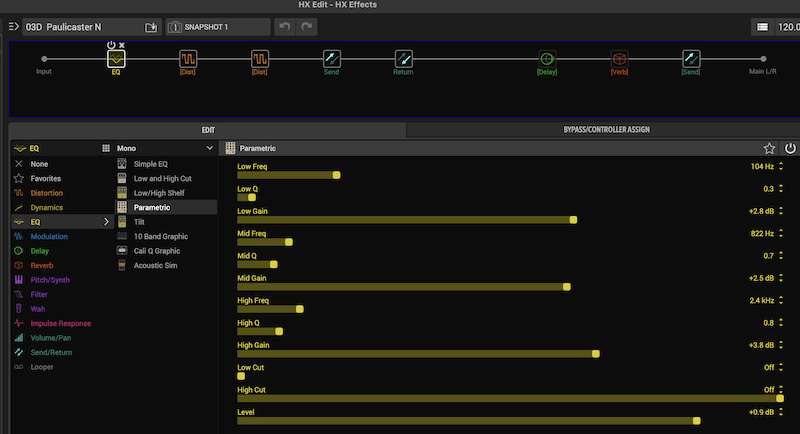Mark Parametric EQ as favorite with star
Screen dimensions: 800x434
[x=769, y=148]
